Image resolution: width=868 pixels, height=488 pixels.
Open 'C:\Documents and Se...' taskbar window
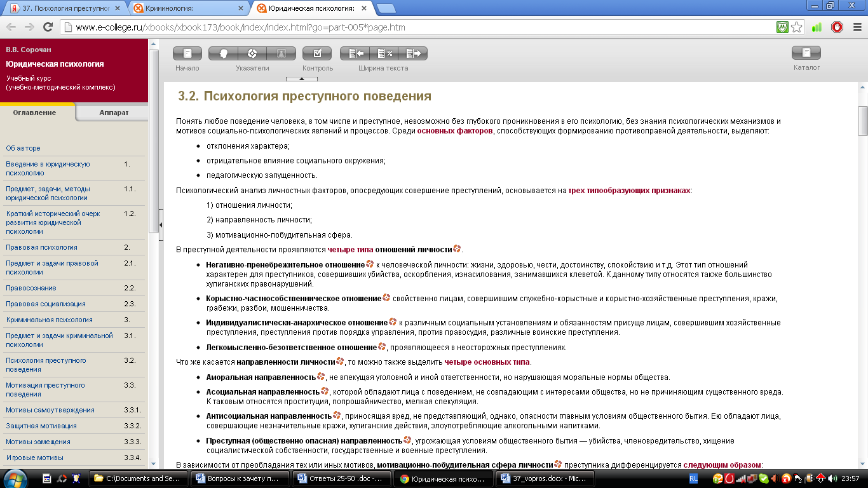coord(139,478)
